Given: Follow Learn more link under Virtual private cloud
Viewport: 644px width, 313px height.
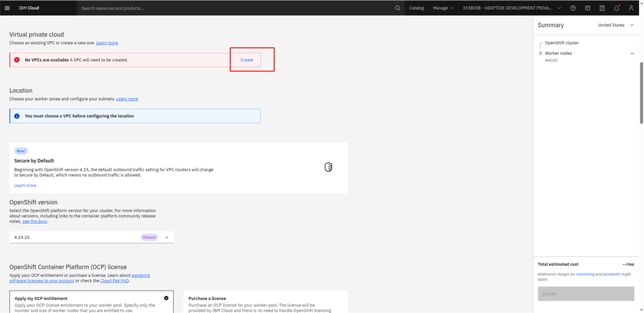Looking at the screenshot, I should coord(107,43).
